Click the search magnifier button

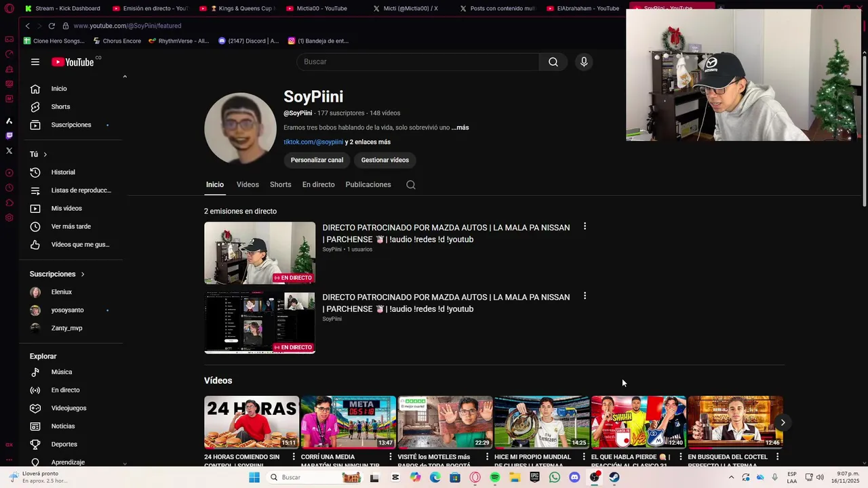pyautogui.click(x=553, y=62)
